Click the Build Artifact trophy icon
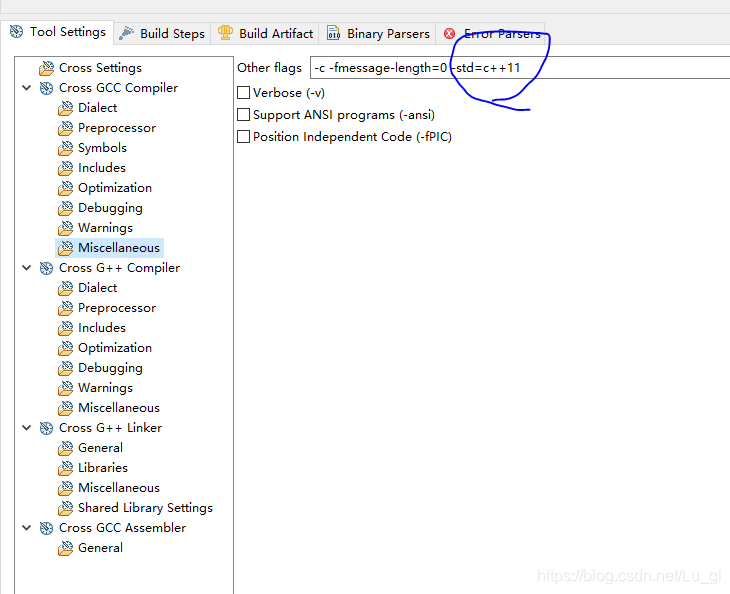 (x=225, y=33)
